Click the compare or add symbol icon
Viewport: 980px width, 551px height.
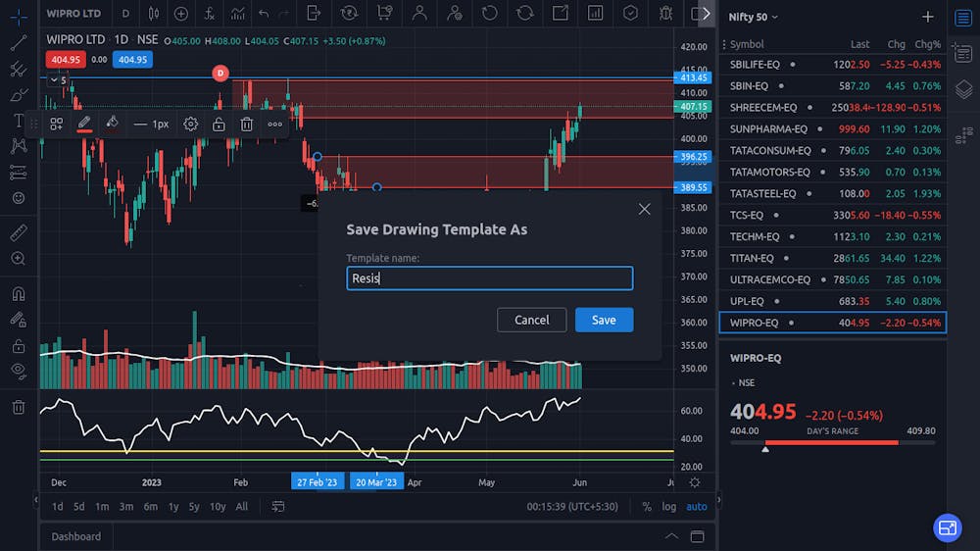180,13
